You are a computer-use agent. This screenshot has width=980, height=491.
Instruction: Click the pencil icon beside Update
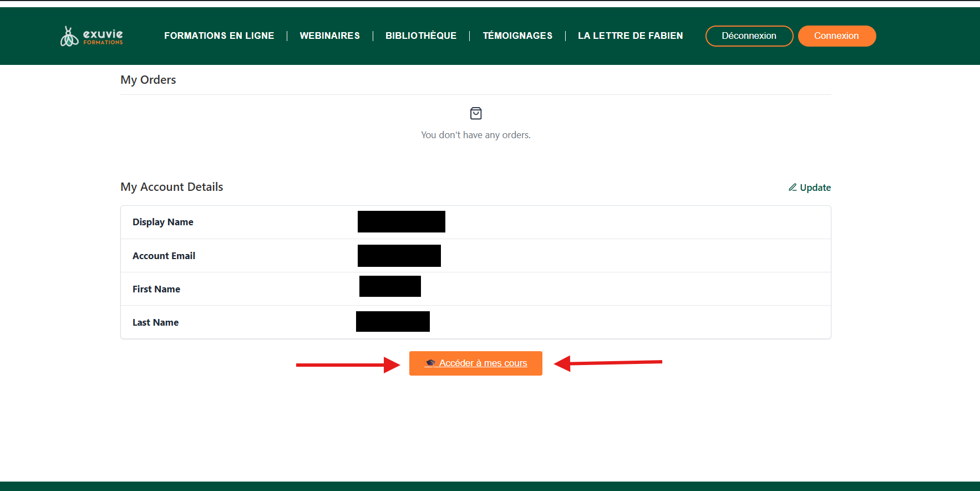tap(793, 188)
